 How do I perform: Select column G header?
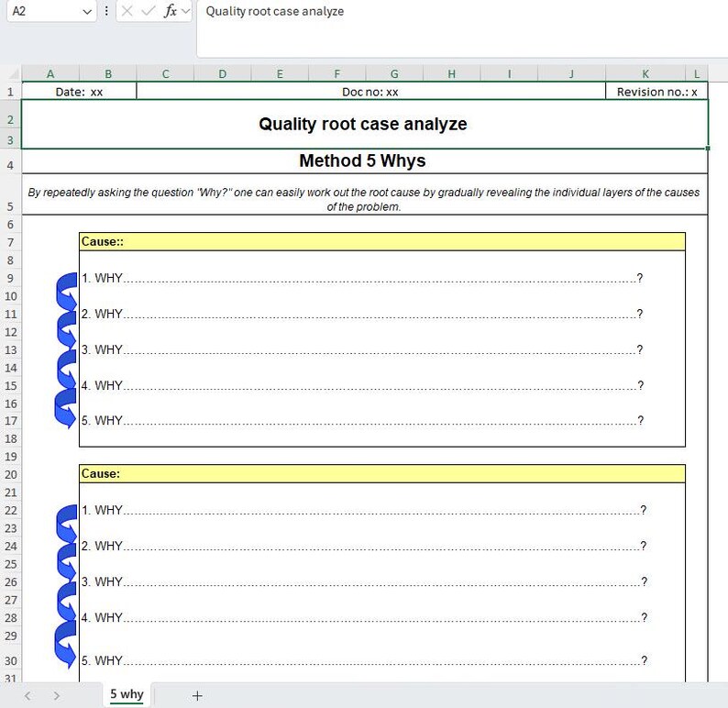pos(394,73)
